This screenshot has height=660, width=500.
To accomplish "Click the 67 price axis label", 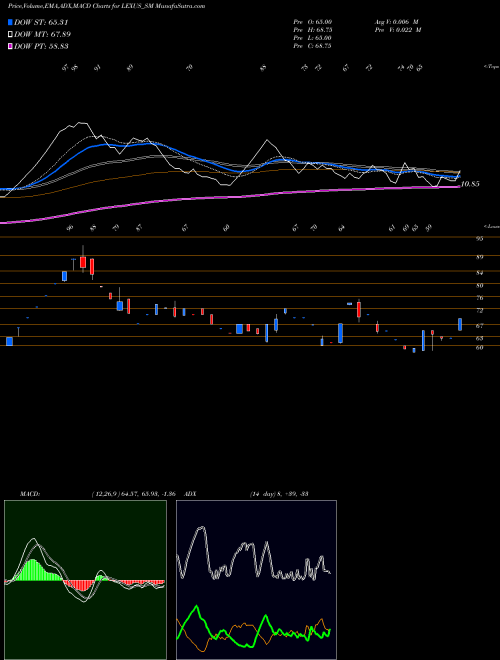I will (x=479, y=326).
